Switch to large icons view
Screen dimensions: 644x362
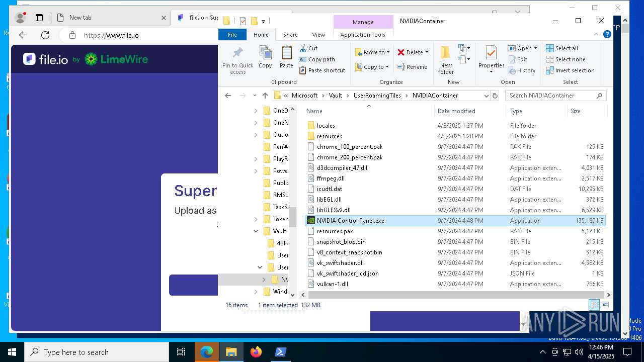pyautogui.click(x=605, y=305)
